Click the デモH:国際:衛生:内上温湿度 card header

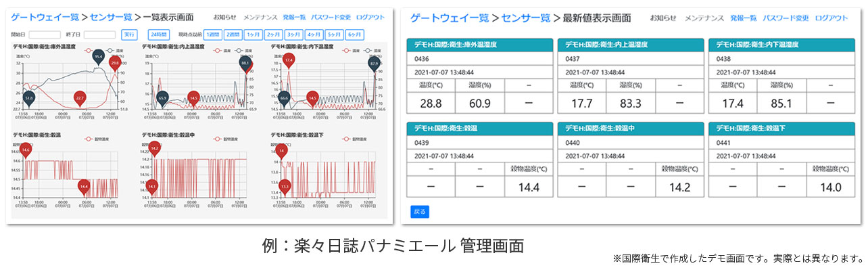pos(631,44)
